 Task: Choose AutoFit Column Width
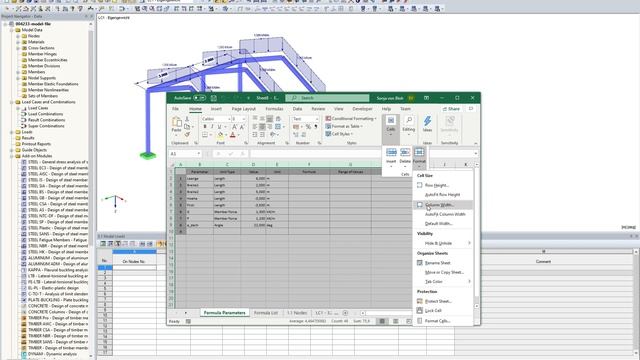443,214
